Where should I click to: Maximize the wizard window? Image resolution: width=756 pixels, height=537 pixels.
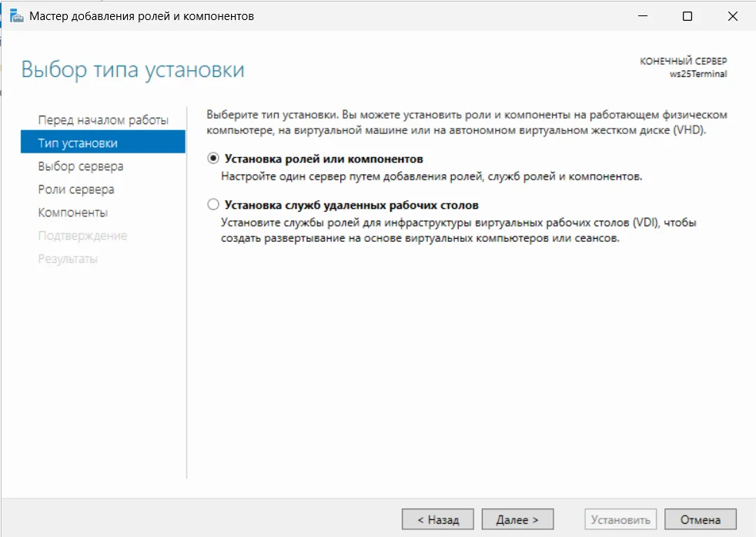point(687,16)
